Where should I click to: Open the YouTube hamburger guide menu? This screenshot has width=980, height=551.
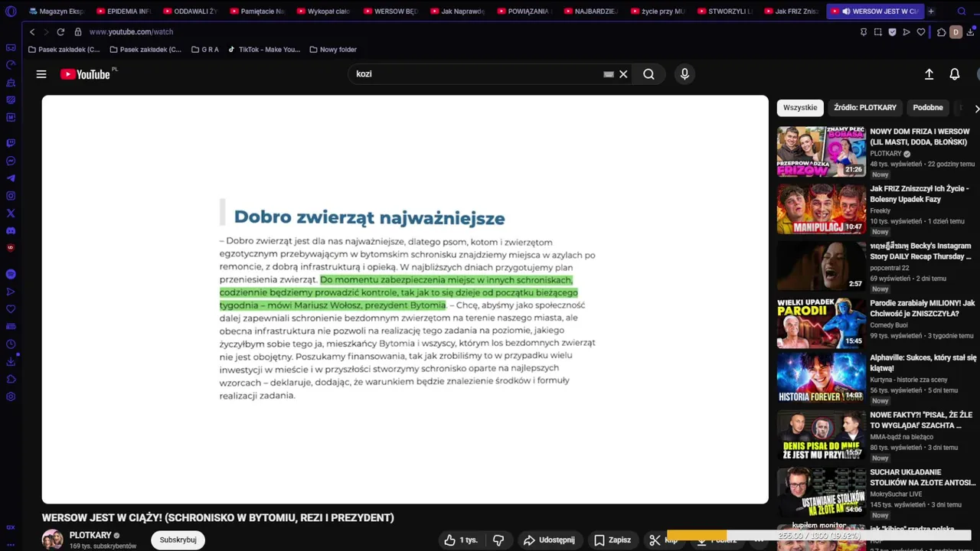(41, 74)
